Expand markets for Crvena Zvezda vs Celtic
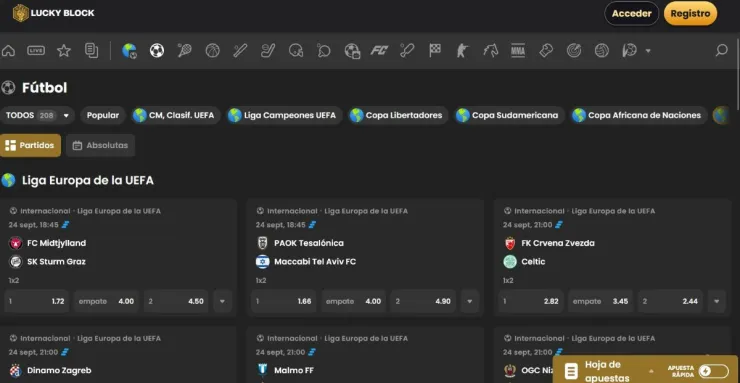This screenshot has width=740, height=383. (716, 301)
